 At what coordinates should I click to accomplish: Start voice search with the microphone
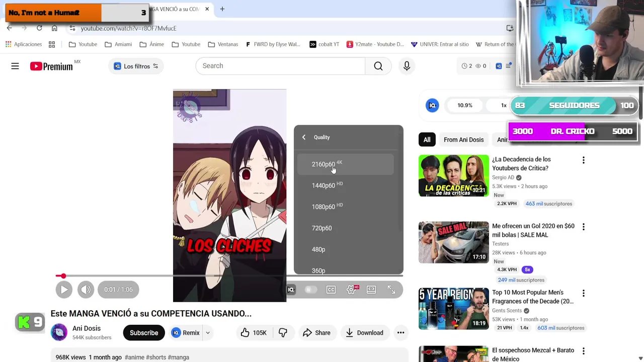click(407, 66)
